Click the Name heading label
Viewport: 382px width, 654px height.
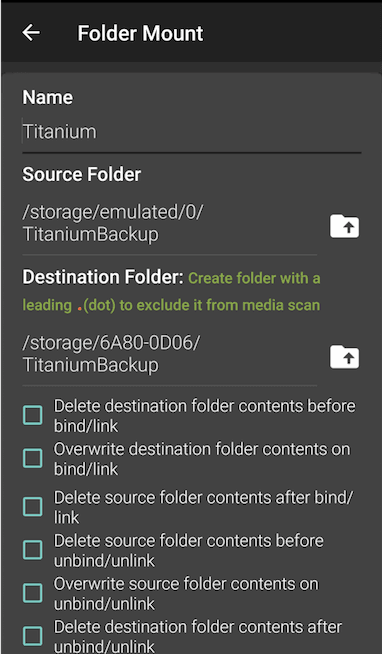pos(48,98)
